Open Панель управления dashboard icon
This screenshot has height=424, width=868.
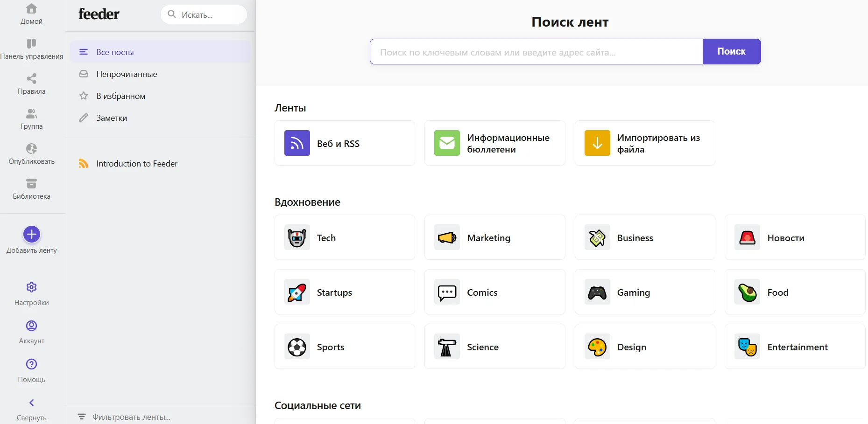[31, 43]
